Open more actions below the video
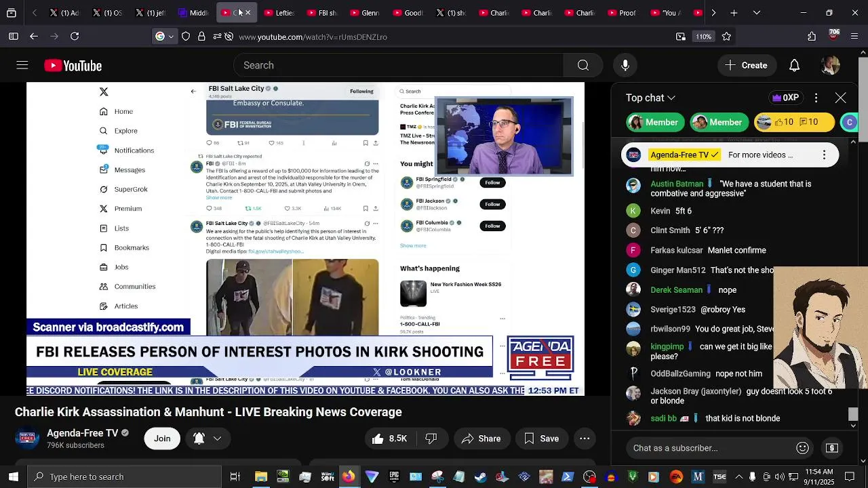Viewport: 868px width, 488px height. pyautogui.click(x=585, y=439)
